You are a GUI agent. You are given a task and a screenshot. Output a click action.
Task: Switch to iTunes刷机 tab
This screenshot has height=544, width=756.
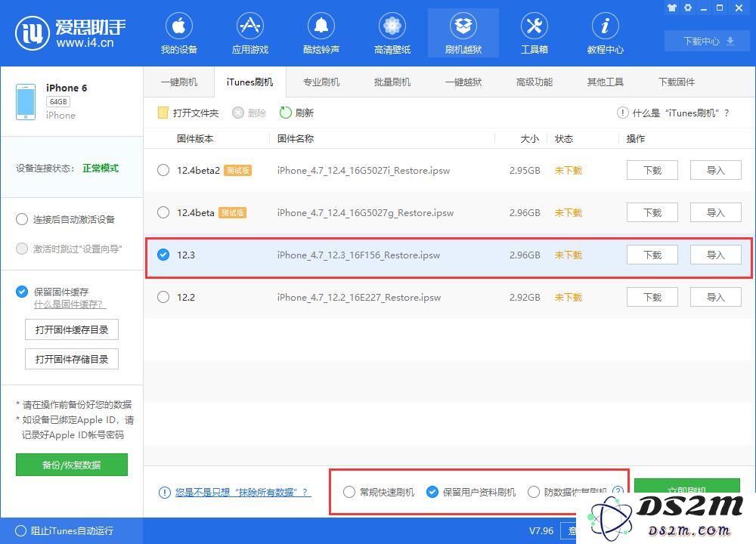click(249, 82)
